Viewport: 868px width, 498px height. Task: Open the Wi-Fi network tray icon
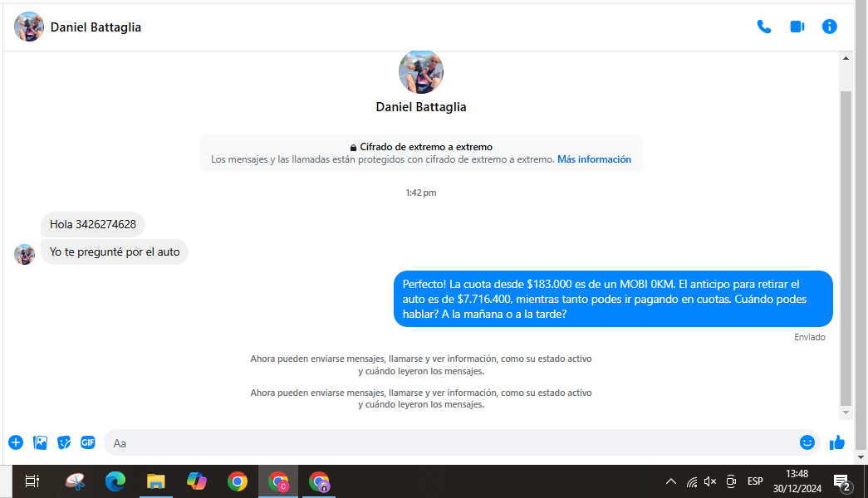point(692,481)
